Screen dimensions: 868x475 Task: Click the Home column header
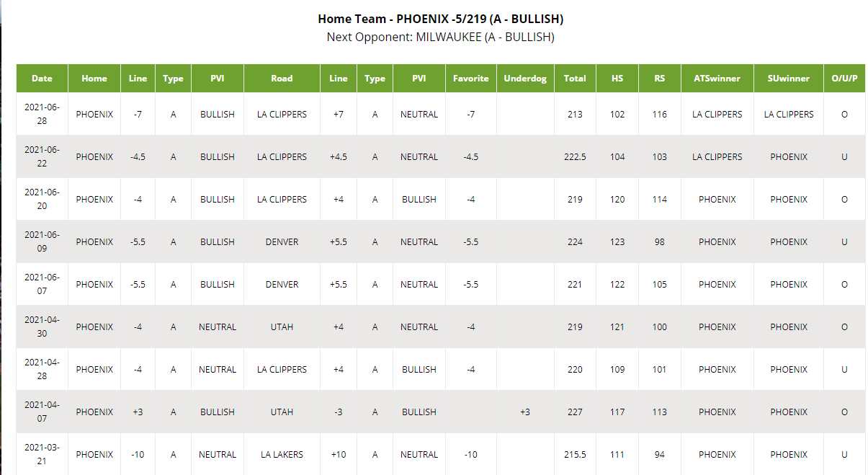(94, 79)
